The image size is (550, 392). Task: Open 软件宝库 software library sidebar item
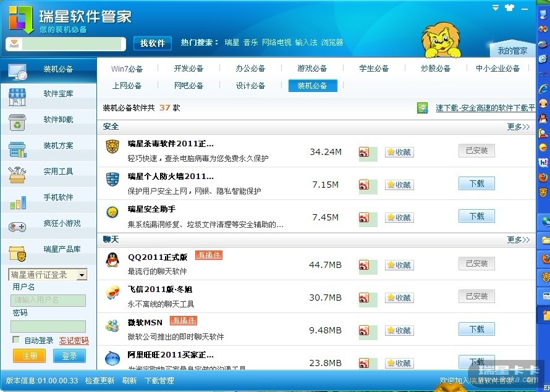point(48,95)
